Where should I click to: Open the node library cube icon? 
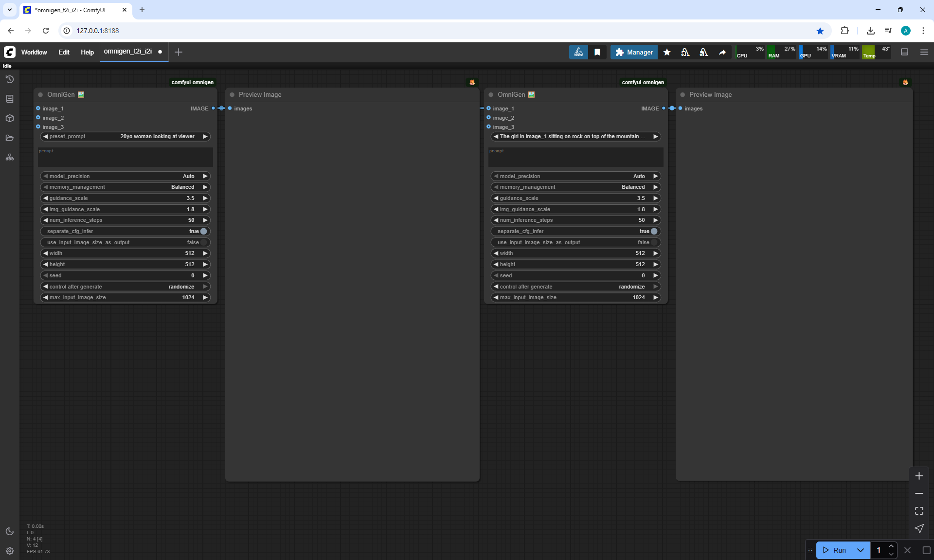point(10,118)
